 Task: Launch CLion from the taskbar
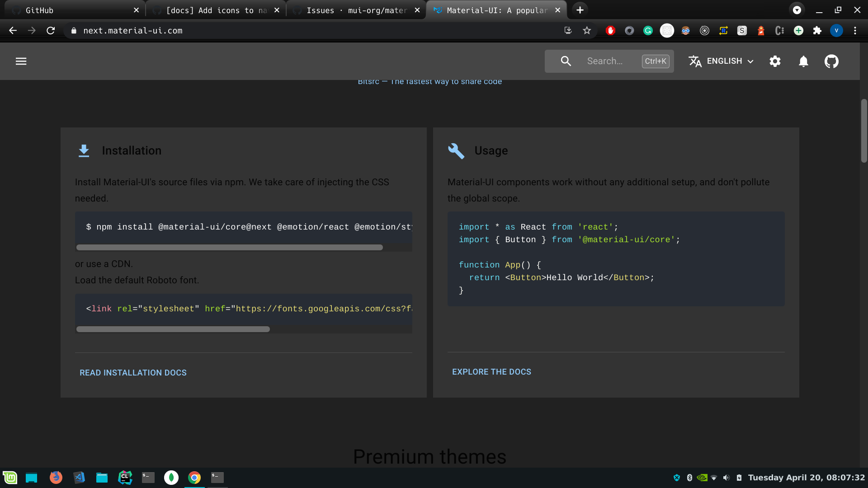click(x=125, y=478)
